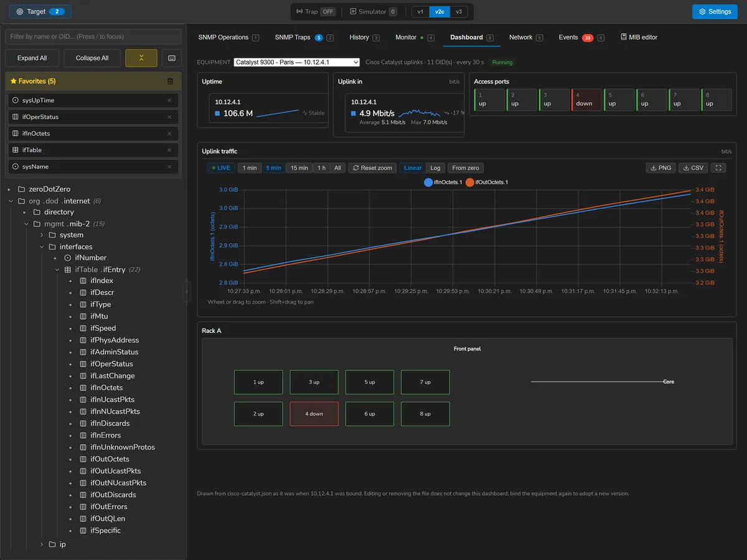Click Expand All button
747x560 pixels.
coord(32,58)
